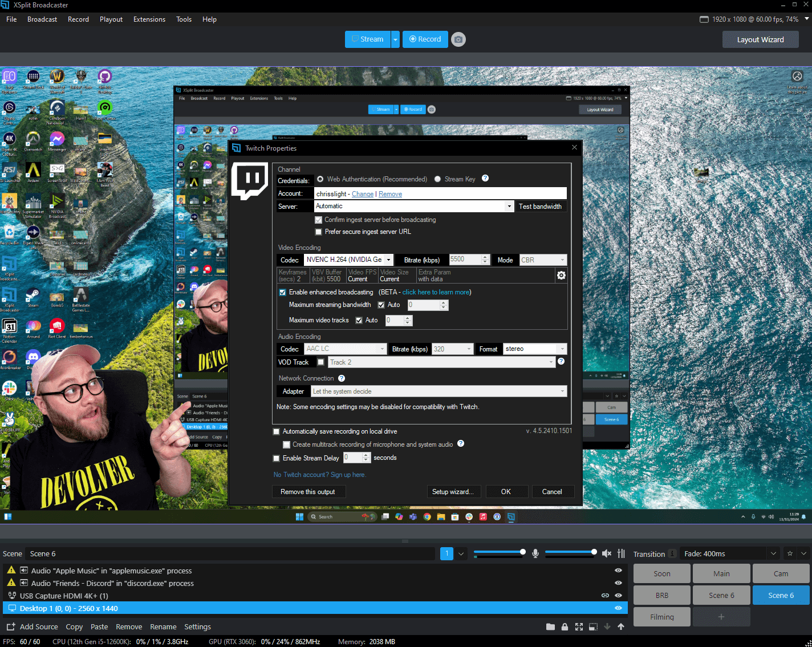Open the Broadcast menu
This screenshot has width=812, height=647.
42,19
